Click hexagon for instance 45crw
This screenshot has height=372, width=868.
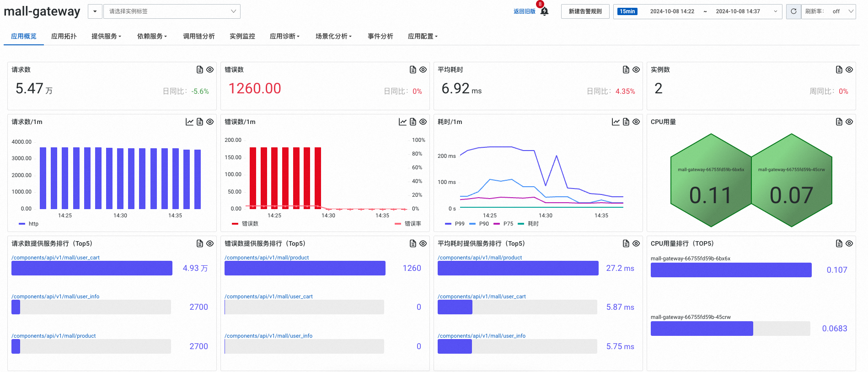pos(792,180)
